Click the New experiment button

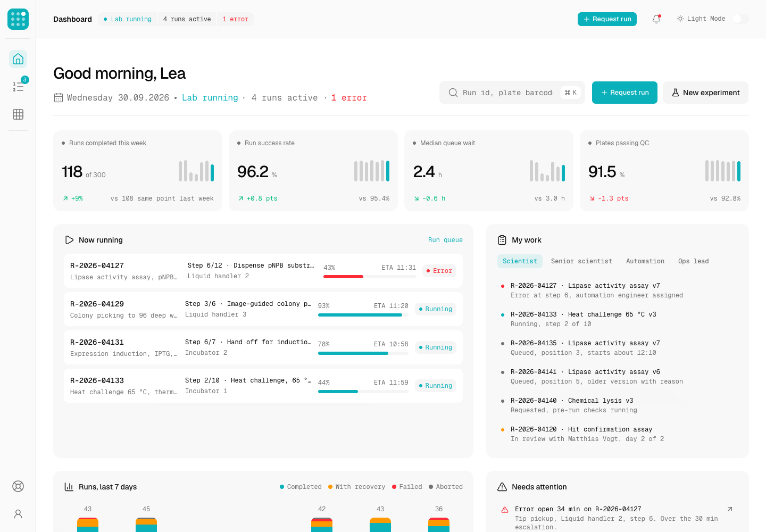click(705, 93)
